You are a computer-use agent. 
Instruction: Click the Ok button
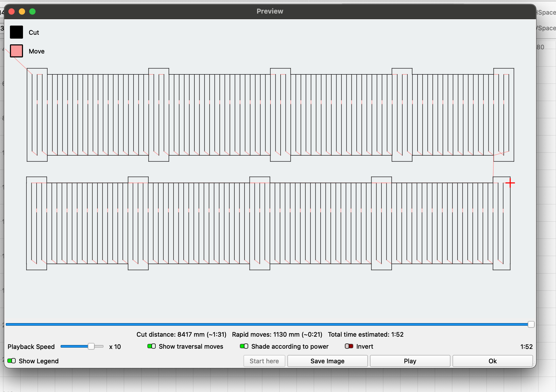[493, 361]
